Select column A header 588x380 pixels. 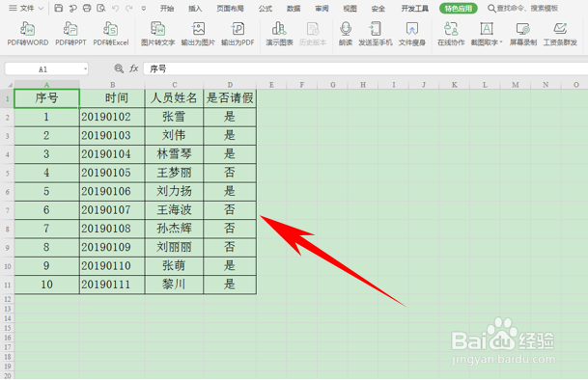(46, 85)
